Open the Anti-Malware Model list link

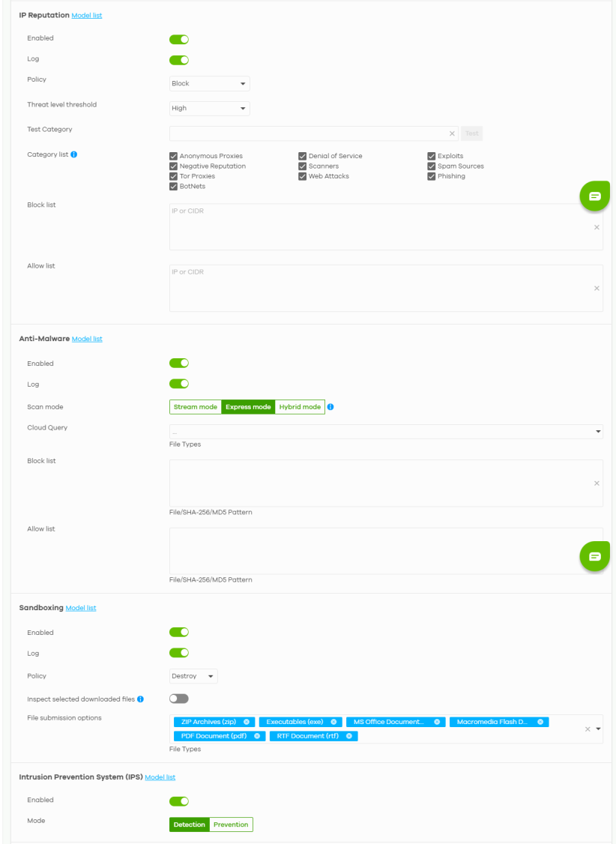[87, 340]
